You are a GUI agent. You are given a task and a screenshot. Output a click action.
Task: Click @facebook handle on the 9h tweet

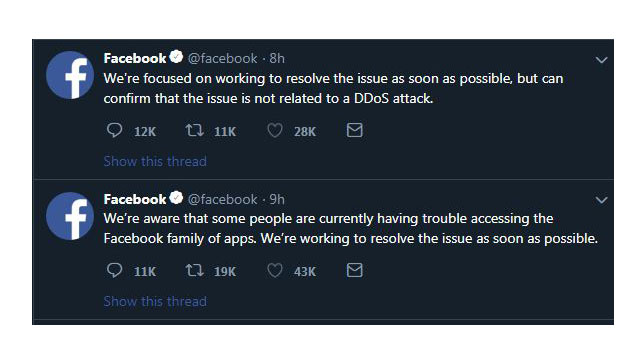pos(223,200)
